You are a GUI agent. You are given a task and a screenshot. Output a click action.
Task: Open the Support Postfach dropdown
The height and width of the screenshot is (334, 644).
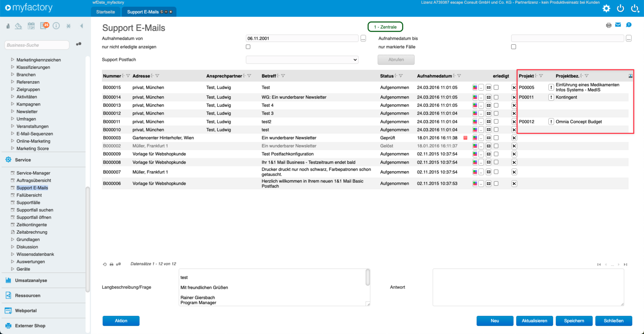[x=302, y=60]
